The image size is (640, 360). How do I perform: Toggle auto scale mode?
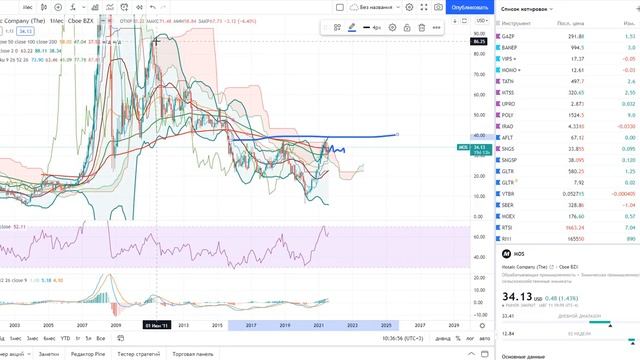484,338
